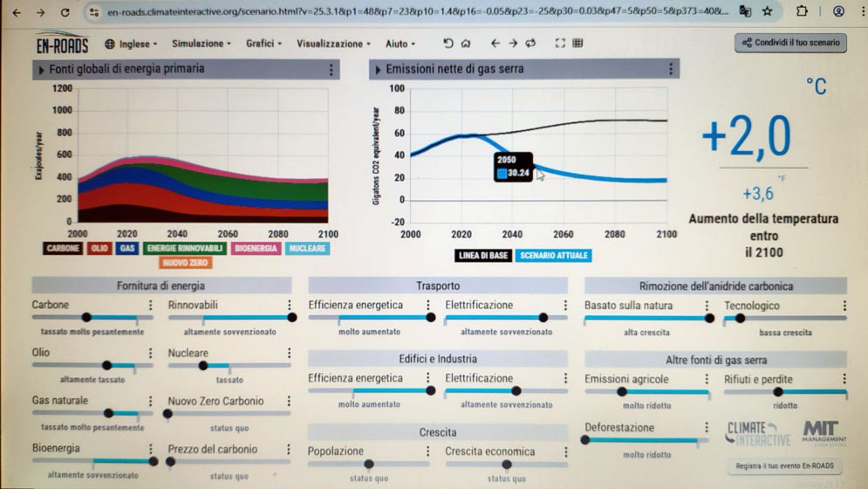Click the home reset icon in toolbar
The image size is (868, 489).
466,44
